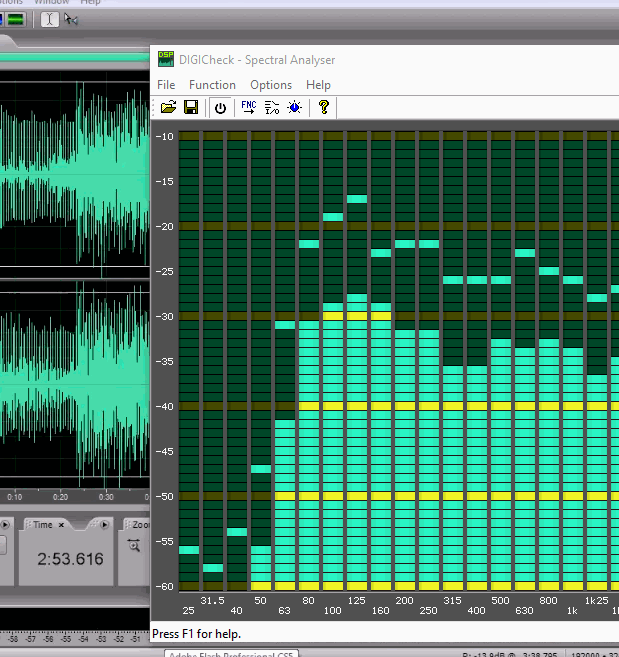Open the Time panel options arrow menu
The height and width of the screenshot is (657, 619).
click(104, 524)
